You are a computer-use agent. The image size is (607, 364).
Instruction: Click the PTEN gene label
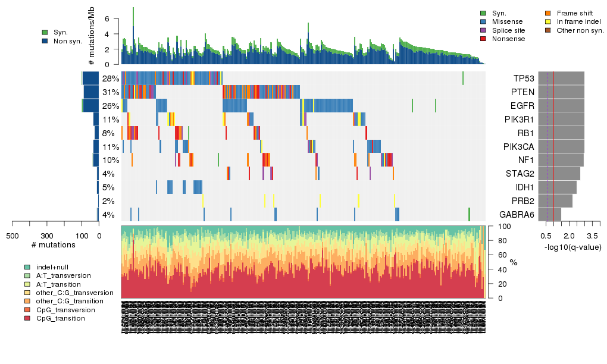(x=523, y=92)
